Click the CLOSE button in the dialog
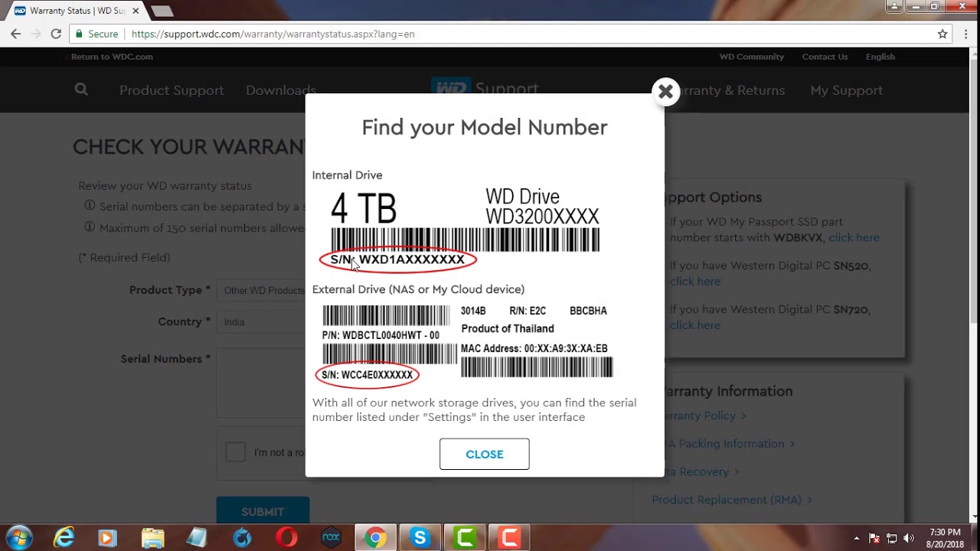Screen dimensions: 980x551 [x=484, y=454]
